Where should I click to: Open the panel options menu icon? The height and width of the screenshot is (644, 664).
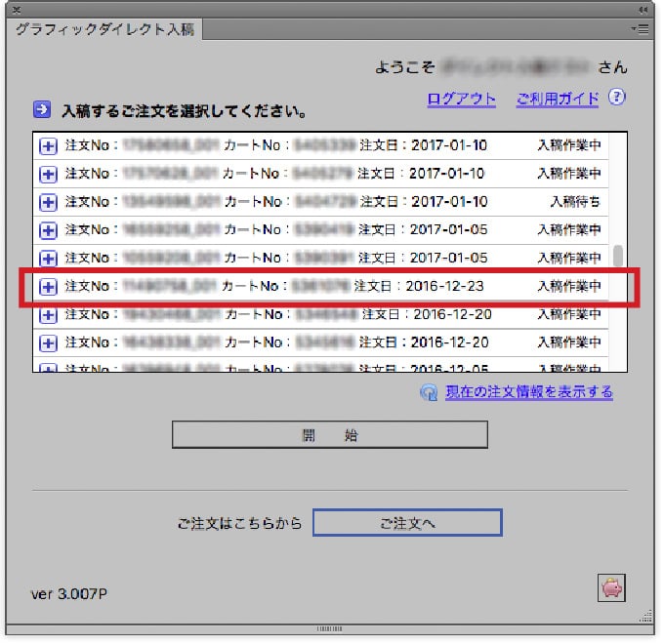click(641, 28)
